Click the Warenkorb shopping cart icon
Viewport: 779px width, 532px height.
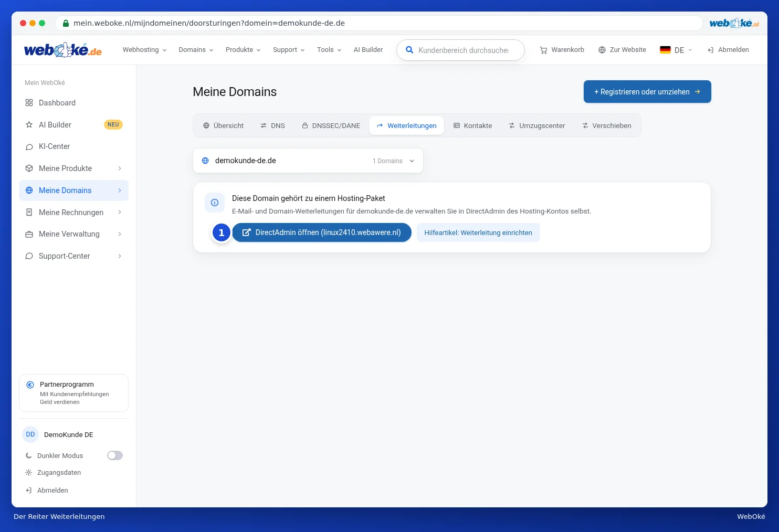[543, 50]
